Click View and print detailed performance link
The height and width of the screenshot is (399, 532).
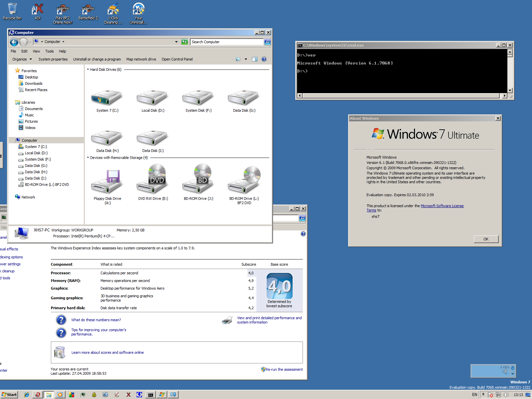269,320
